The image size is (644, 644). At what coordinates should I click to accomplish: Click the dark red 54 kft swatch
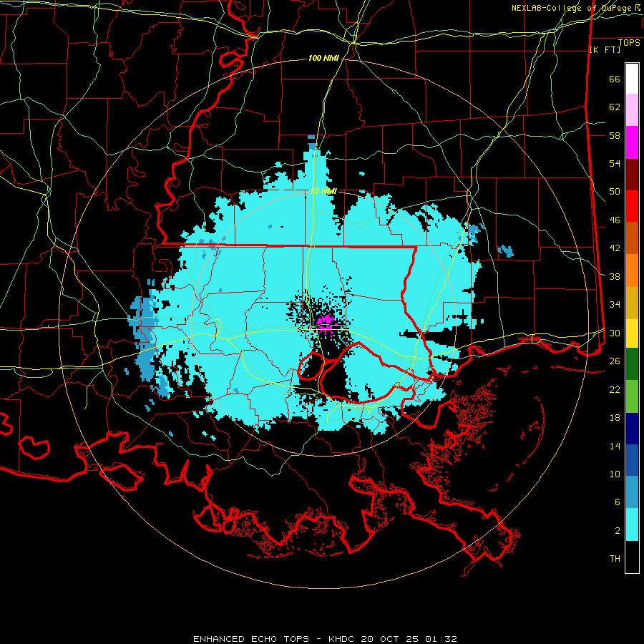pos(632,175)
